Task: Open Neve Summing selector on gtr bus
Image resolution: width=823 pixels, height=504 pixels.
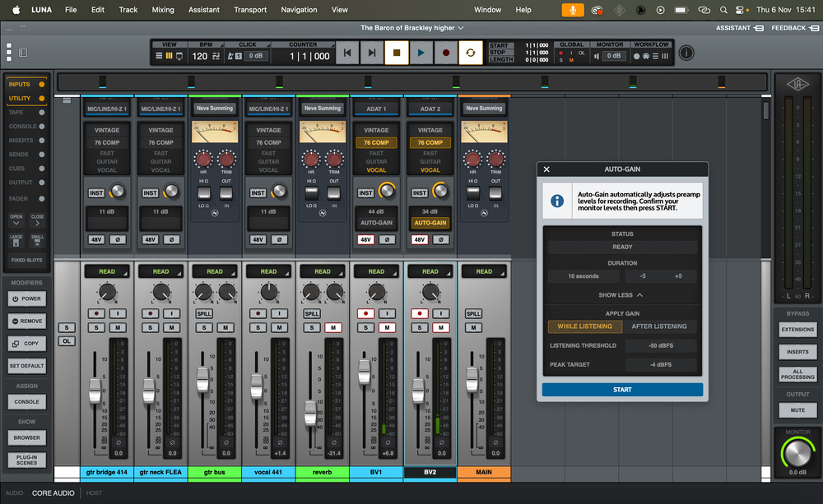Action: [215, 109]
